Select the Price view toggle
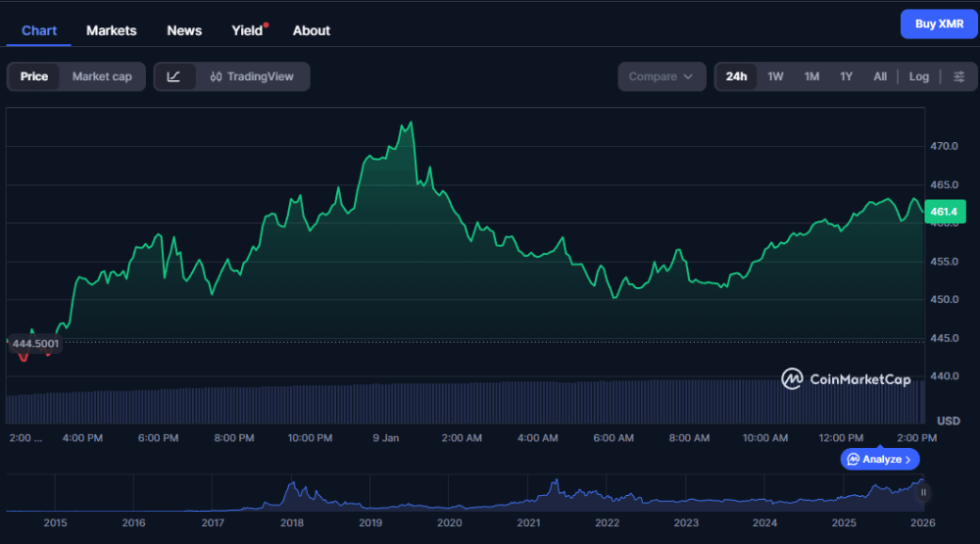 (34, 76)
